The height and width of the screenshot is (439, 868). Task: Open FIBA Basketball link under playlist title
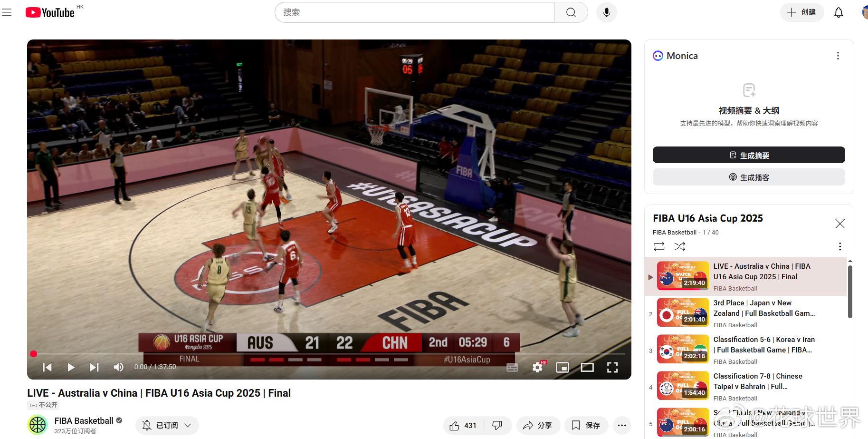click(675, 232)
